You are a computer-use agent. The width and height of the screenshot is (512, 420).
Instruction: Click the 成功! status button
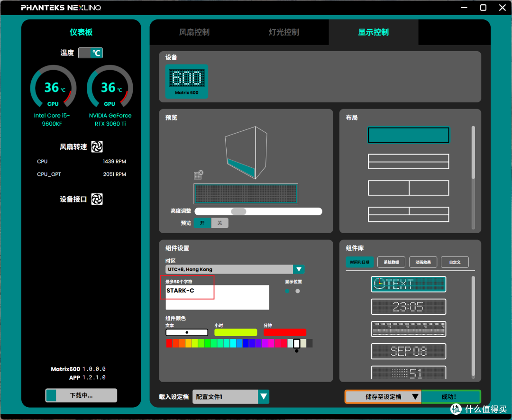pos(451,396)
